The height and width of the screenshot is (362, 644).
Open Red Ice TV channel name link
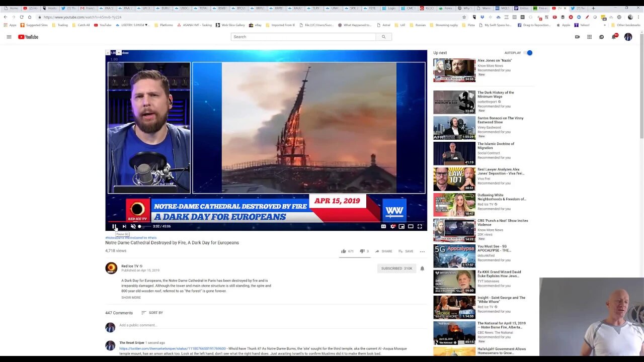(130, 266)
